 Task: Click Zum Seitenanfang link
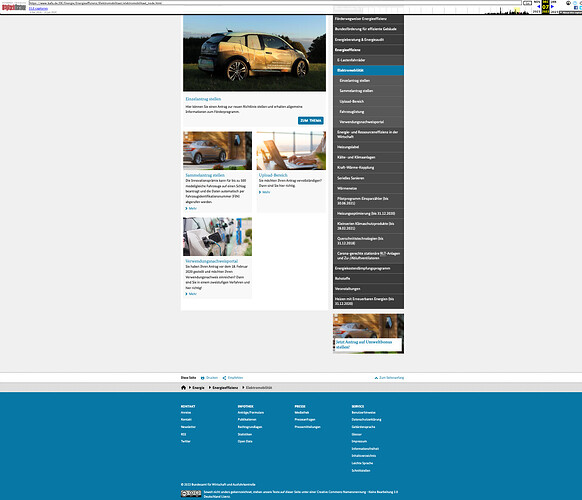click(x=392, y=378)
